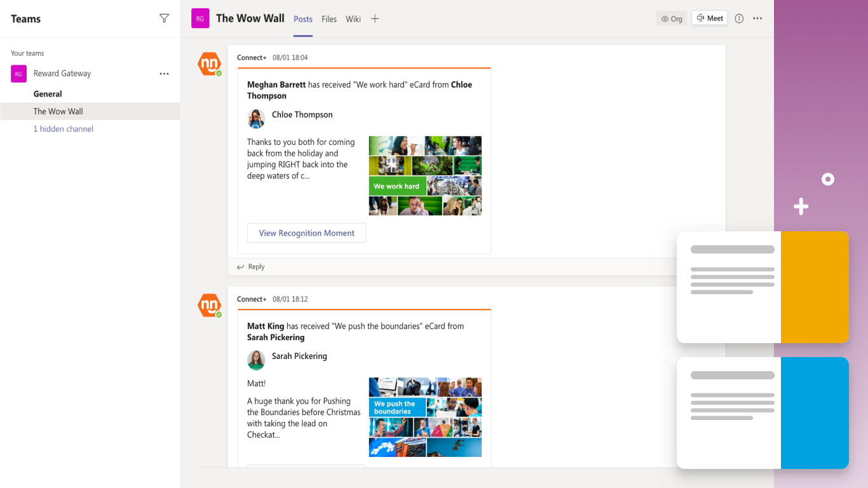Screen dimensions: 868x488
Task: Click Chloe Thompson's profile picture
Action: [x=256, y=118]
